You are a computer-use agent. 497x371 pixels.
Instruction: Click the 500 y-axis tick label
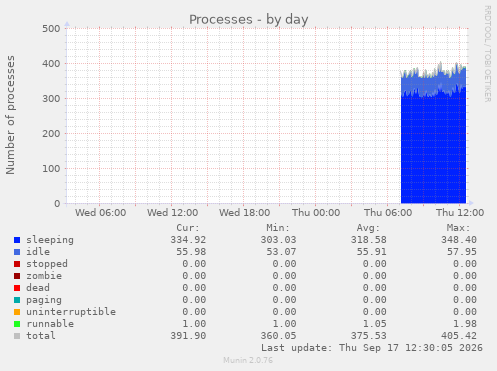[x=51, y=28]
